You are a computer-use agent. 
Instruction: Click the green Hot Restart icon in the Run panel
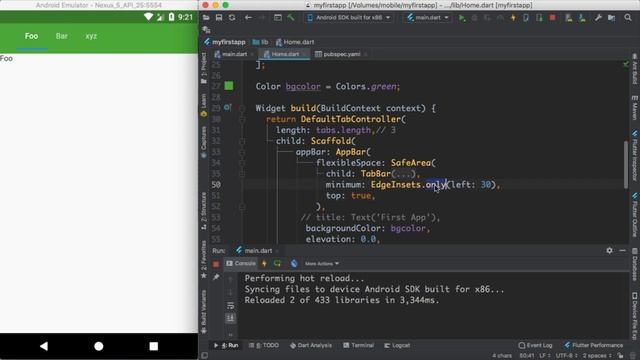coord(278,264)
